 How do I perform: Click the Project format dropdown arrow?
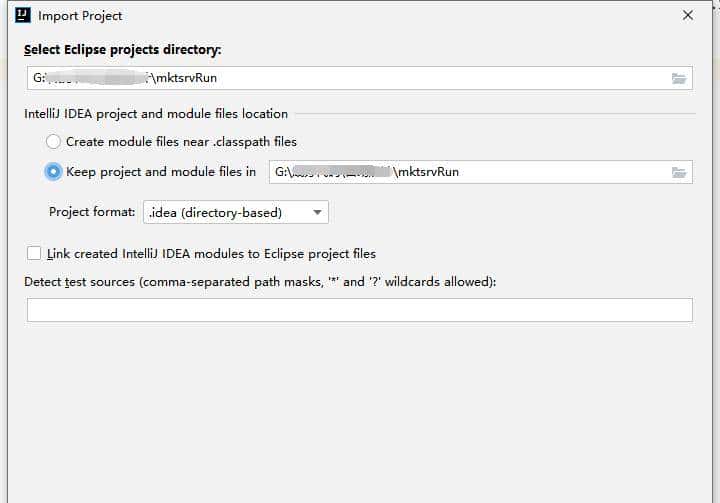click(x=316, y=212)
